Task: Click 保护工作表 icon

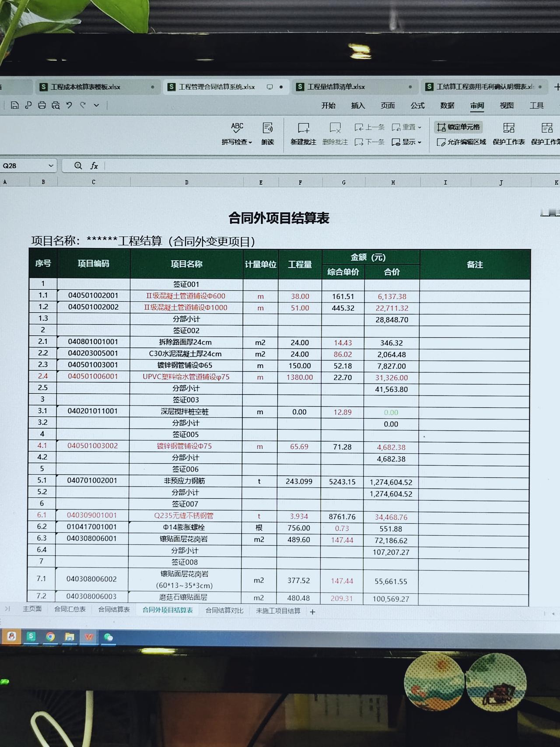Action: coord(508,134)
